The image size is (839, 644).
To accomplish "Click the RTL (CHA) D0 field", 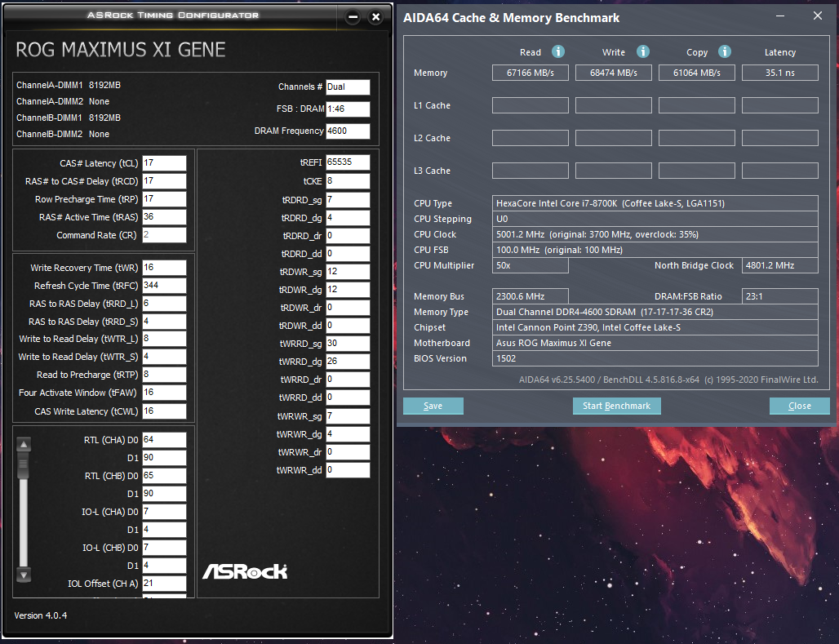I will click(164, 439).
